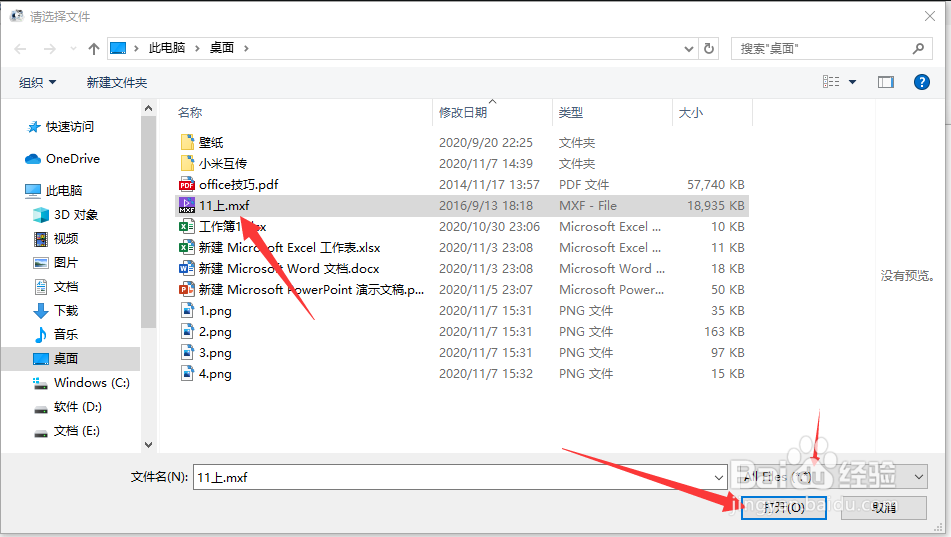Refresh the current folder view
The width and height of the screenshot is (951, 537).
coord(708,49)
